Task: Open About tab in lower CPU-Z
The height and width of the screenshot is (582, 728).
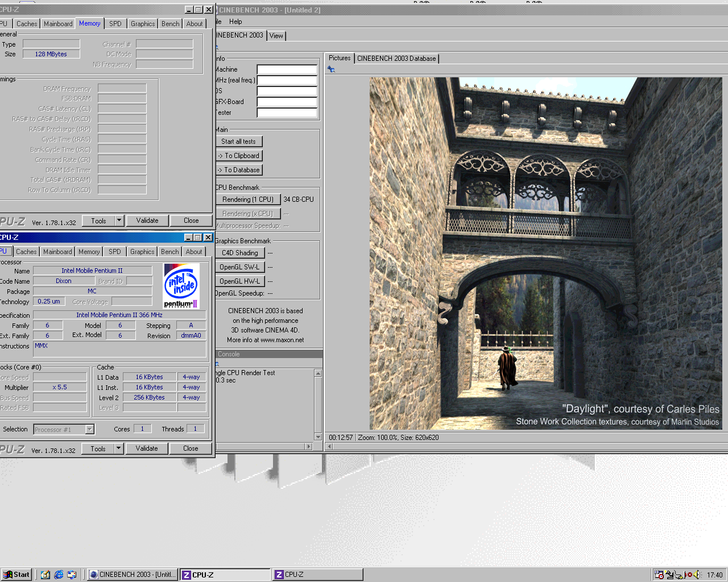Action: (194, 252)
